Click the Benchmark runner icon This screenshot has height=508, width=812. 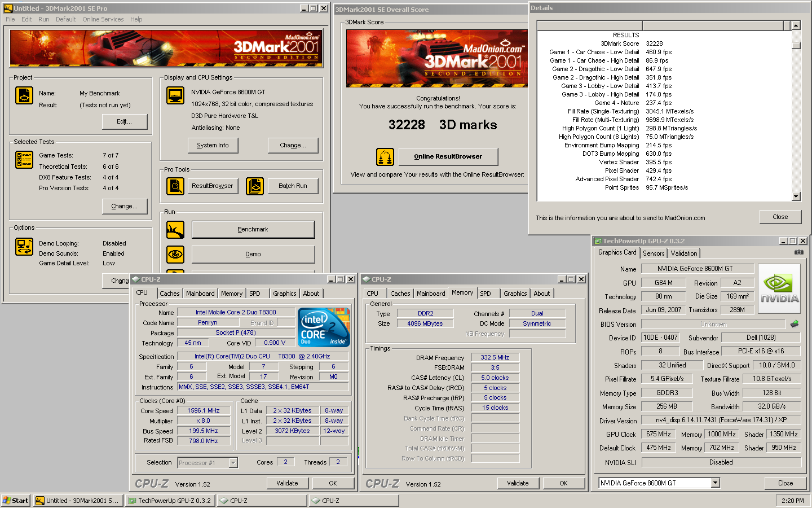pyautogui.click(x=175, y=230)
